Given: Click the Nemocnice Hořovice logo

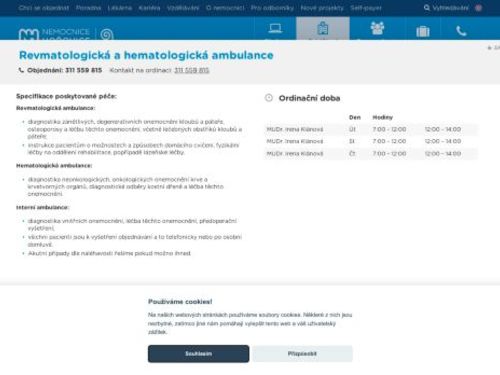Looking at the screenshot, I should tap(54, 34).
